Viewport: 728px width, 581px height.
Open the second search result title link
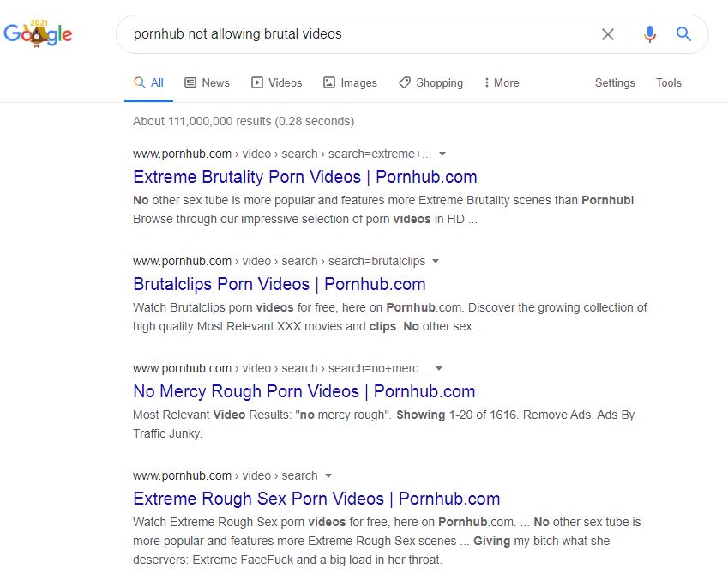(x=280, y=285)
